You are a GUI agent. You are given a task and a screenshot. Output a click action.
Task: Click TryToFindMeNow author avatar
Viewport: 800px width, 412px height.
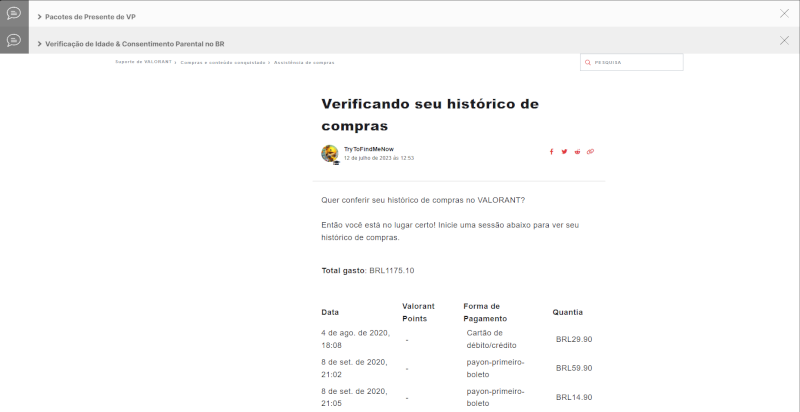[x=330, y=153]
